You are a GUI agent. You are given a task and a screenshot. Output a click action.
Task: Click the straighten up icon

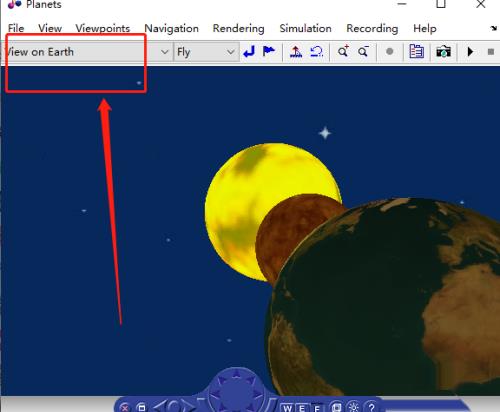tap(296, 52)
